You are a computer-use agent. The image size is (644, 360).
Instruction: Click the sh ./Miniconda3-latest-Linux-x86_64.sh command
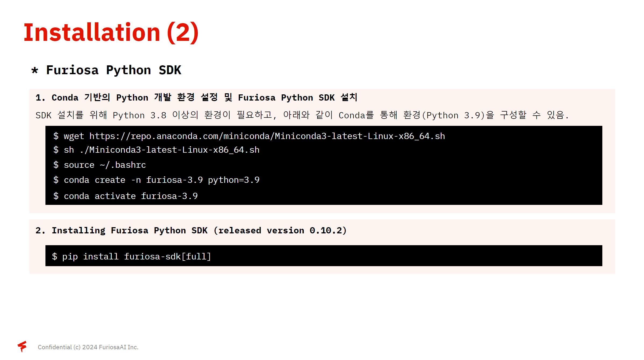pyautogui.click(x=161, y=150)
